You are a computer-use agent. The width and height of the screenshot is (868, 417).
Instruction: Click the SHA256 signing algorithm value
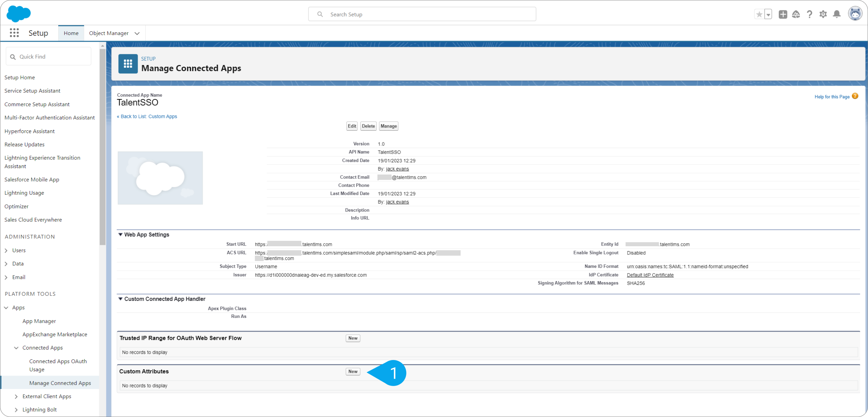click(635, 283)
